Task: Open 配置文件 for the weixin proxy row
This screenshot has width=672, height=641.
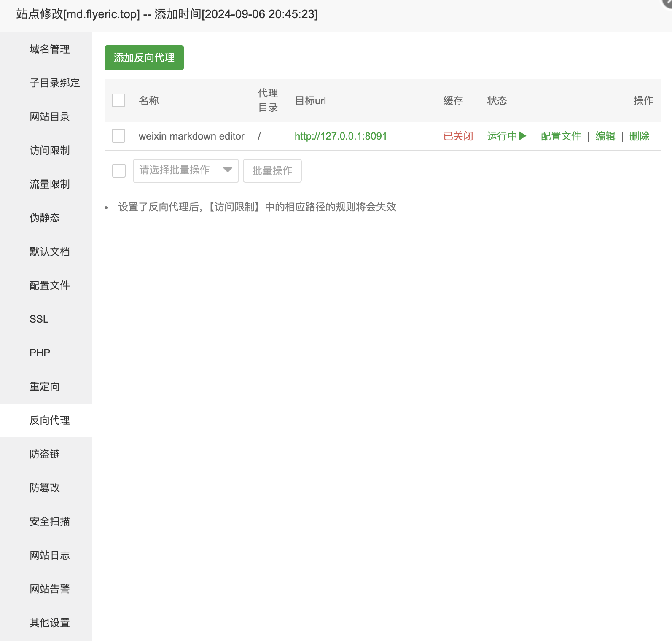Action: [x=561, y=136]
